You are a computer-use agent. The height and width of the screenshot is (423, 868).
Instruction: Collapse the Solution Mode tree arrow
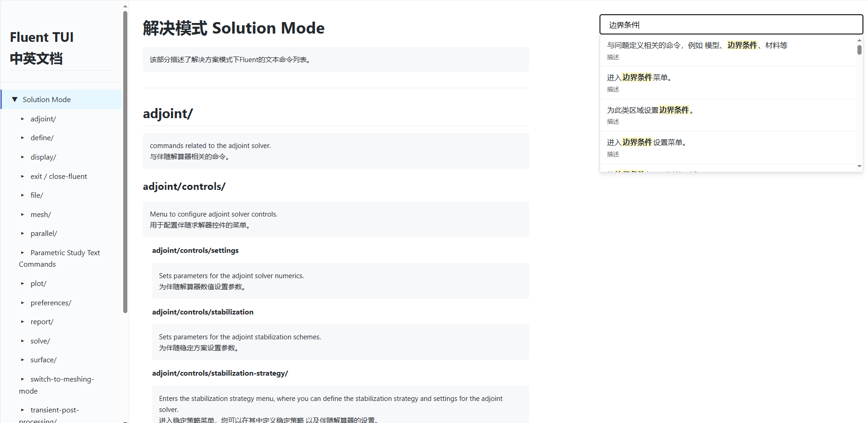pos(15,99)
